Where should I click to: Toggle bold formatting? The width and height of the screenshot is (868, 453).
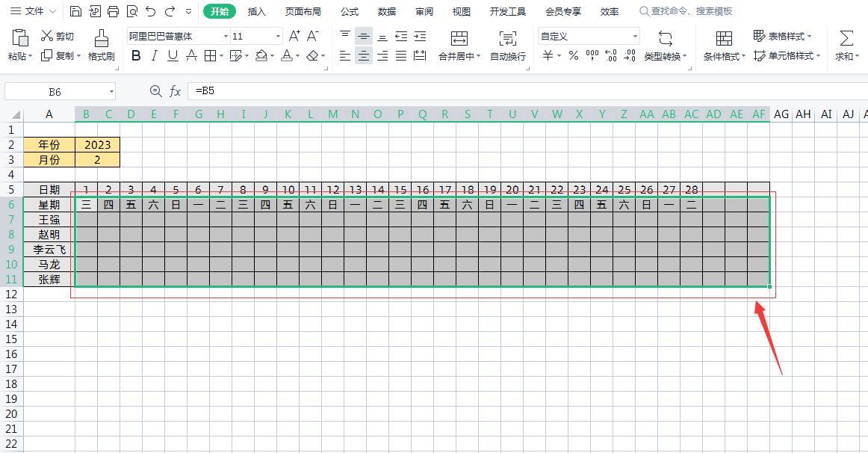[x=136, y=55]
